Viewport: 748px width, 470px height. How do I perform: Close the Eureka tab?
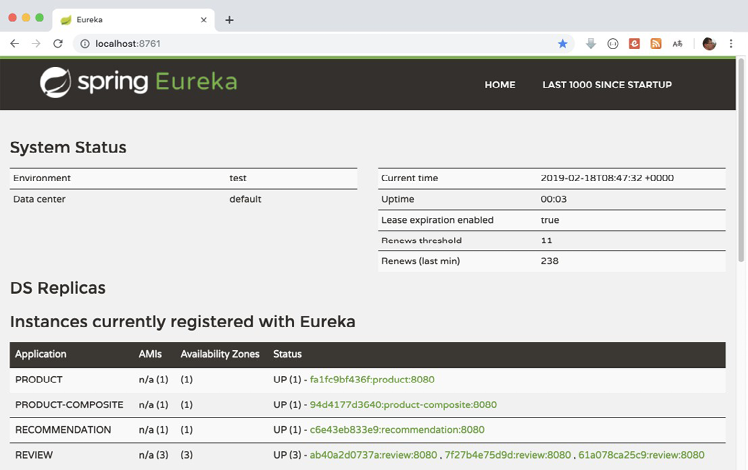click(204, 20)
